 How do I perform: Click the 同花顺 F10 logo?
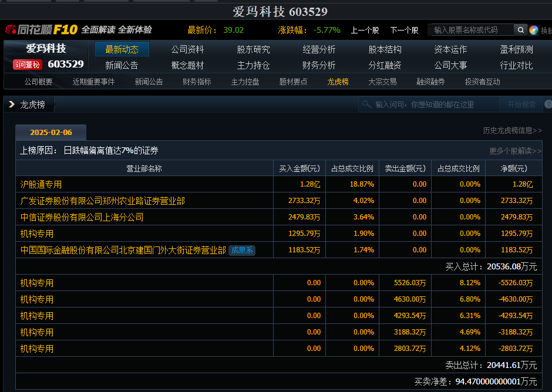pyautogui.click(x=42, y=29)
